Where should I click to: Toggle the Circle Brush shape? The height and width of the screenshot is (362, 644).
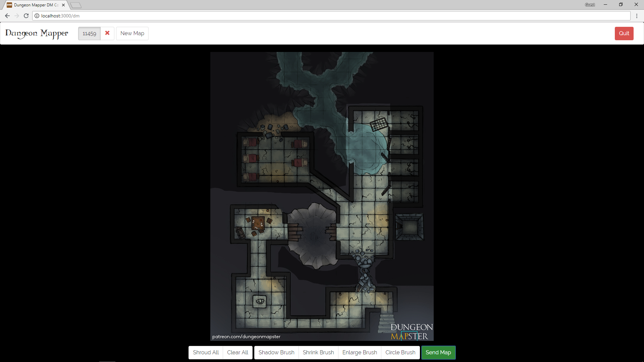(400, 352)
